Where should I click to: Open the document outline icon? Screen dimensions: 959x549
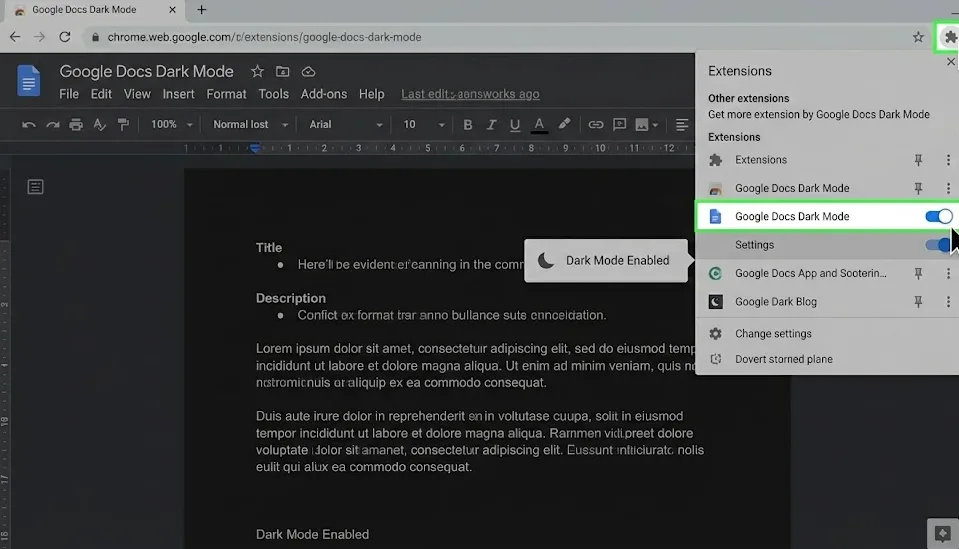(x=35, y=187)
